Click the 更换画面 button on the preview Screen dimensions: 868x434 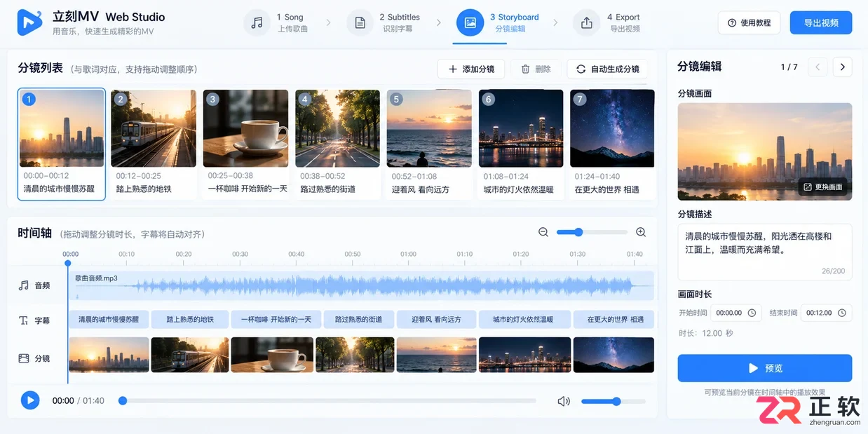pos(823,187)
